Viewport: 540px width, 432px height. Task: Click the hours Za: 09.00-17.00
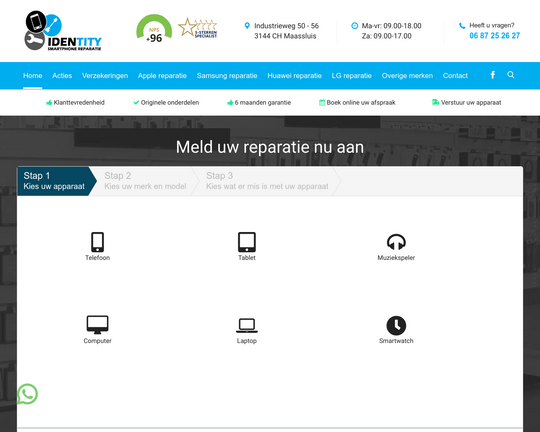pos(386,36)
